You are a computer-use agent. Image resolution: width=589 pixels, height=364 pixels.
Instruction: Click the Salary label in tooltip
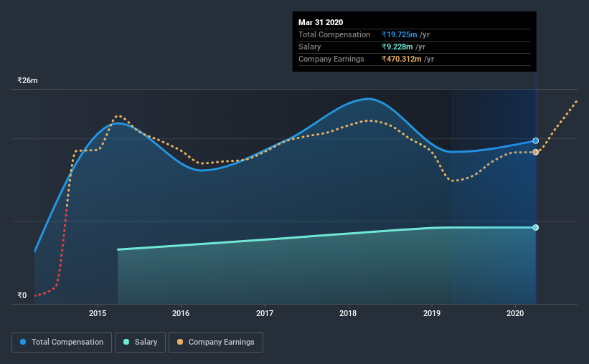[309, 47]
